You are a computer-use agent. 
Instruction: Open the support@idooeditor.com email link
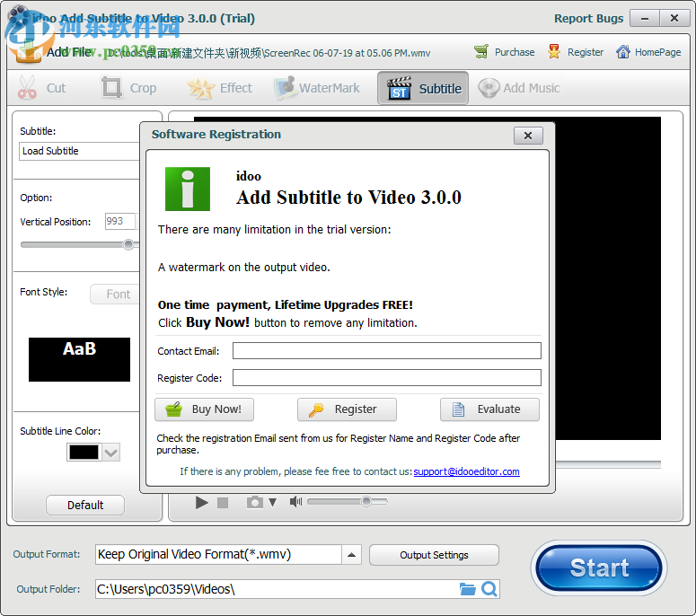(x=466, y=471)
